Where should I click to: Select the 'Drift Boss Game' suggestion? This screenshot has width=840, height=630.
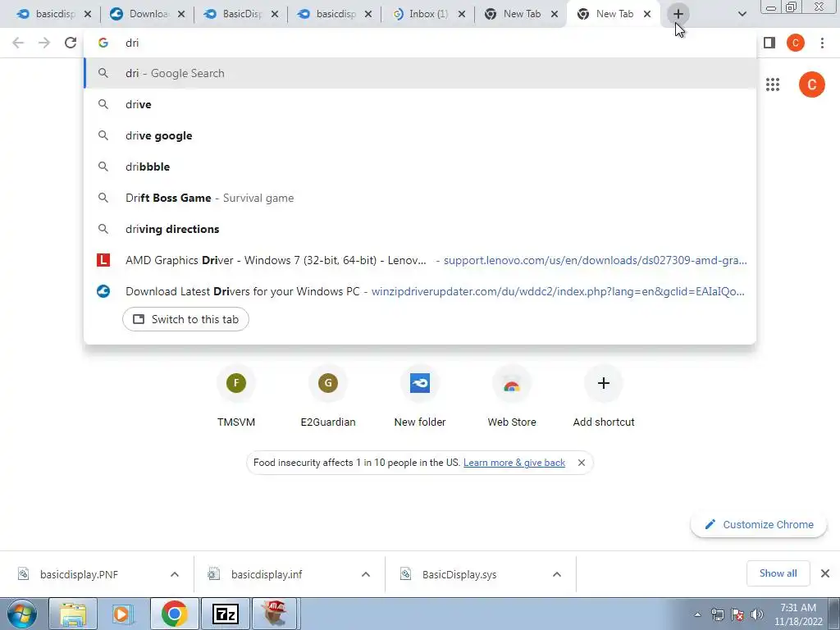[x=420, y=198]
